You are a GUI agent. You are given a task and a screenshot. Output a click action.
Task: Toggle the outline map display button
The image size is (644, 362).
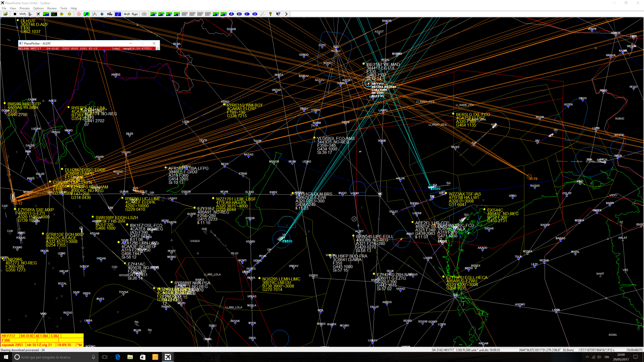pos(54,14)
